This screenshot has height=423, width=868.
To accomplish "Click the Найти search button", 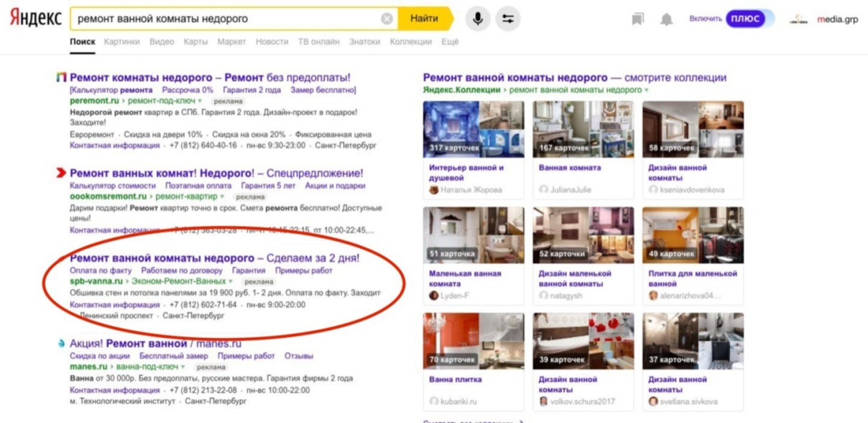I will click(424, 19).
